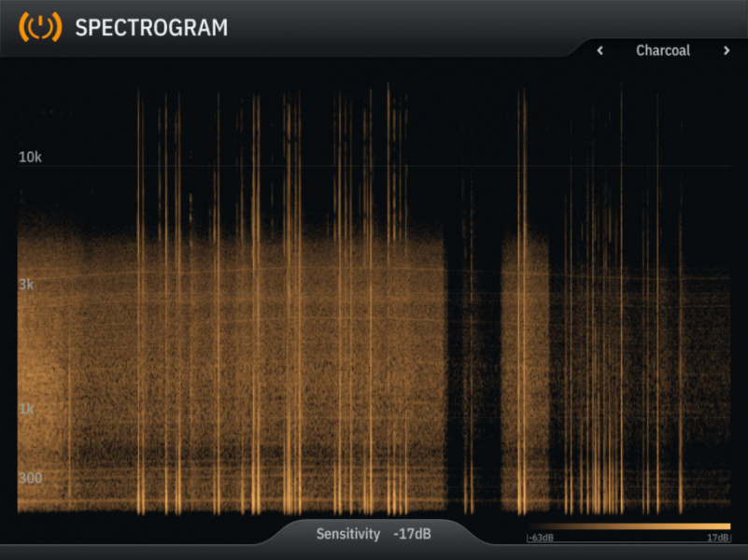Click the 300 frequency axis label
Image resolution: width=748 pixels, height=560 pixels.
(30, 478)
